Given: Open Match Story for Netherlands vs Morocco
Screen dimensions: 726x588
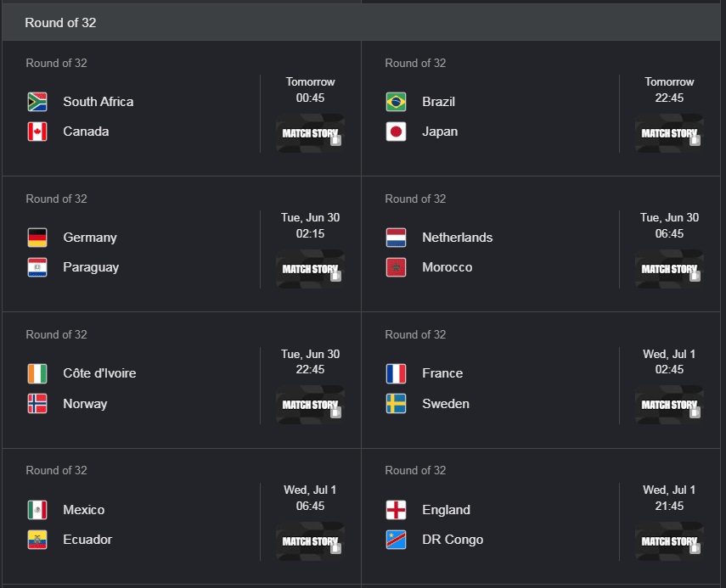Looking at the screenshot, I should [x=669, y=269].
